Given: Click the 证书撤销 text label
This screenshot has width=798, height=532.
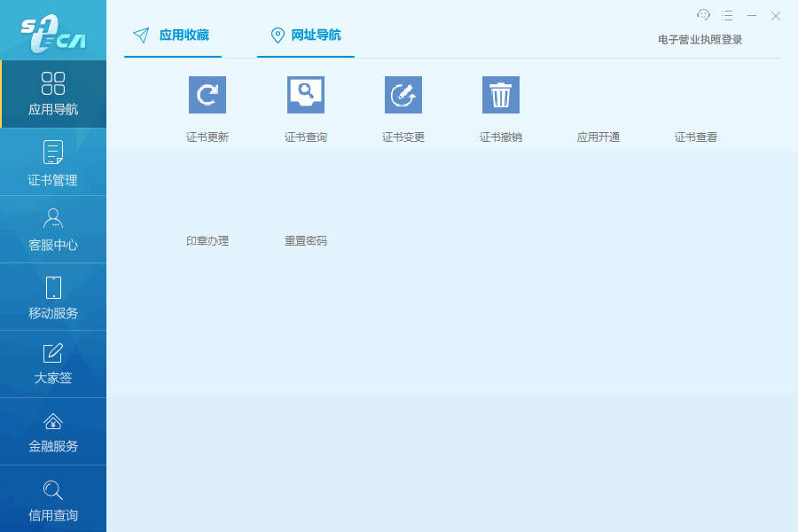Looking at the screenshot, I should tap(501, 137).
